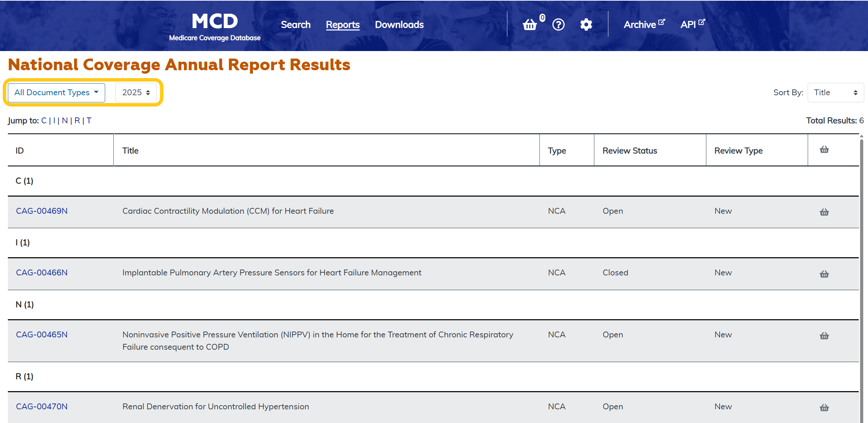Screen dimensions: 868x423
Task: Add CAG-00470N row to basket
Action: pyautogui.click(x=824, y=407)
